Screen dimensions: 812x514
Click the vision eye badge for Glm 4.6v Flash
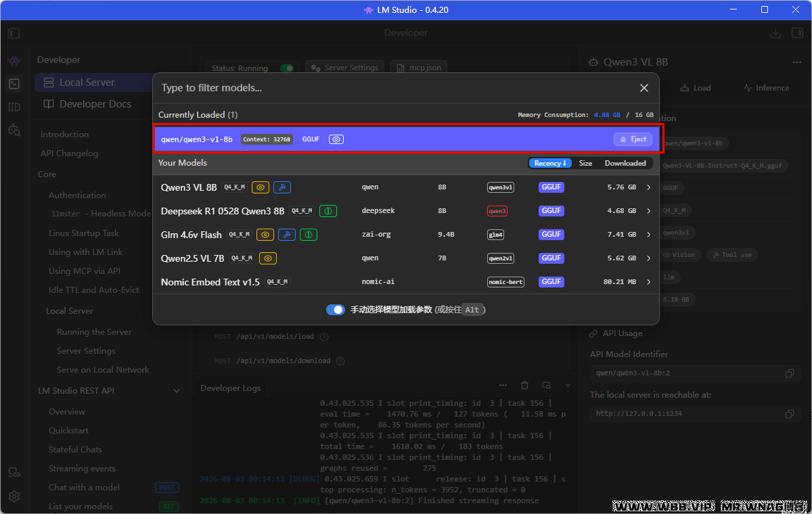(265, 235)
